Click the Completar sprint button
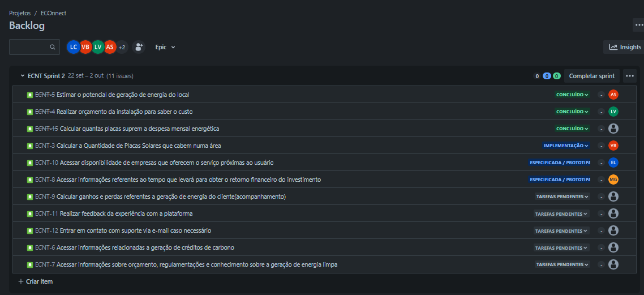The width and height of the screenshot is (644, 295). tap(592, 76)
